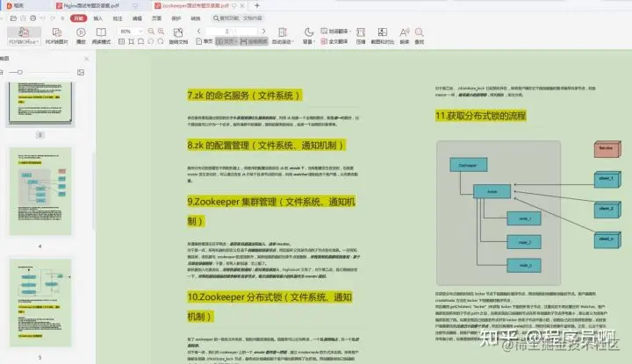
Task: Switch to 阅读模式 reading mode
Action: pyautogui.click(x=101, y=36)
